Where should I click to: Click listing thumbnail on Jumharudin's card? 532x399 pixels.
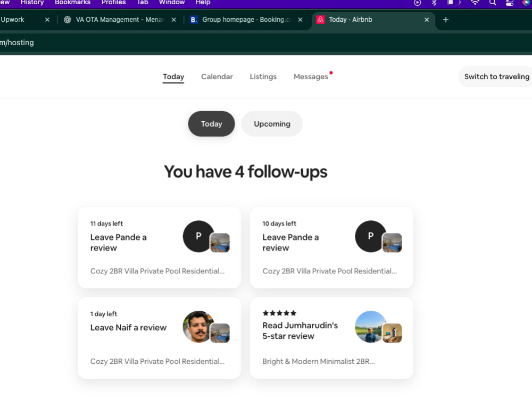(x=392, y=333)
